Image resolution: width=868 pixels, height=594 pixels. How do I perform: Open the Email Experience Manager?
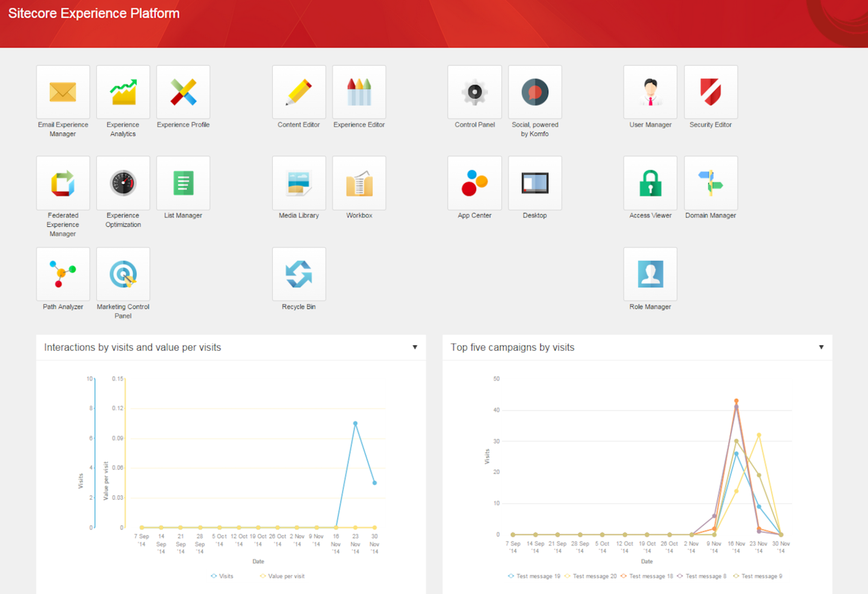coord(63,92)
